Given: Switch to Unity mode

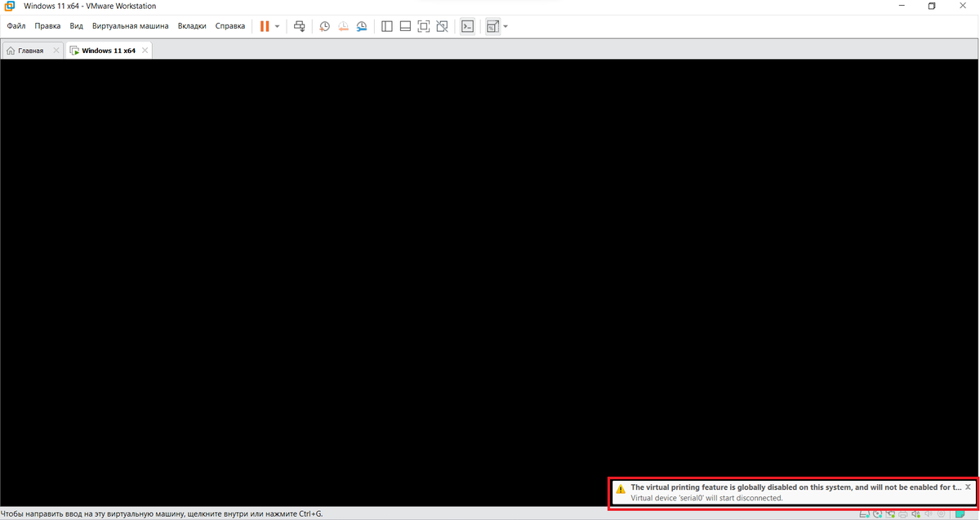Looking at the screenshot, I should pyautogui.click(x=442, y=26).
